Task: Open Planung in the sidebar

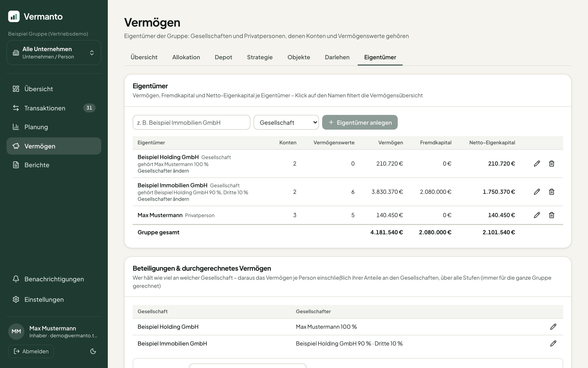Action: [x=54, y=127]
